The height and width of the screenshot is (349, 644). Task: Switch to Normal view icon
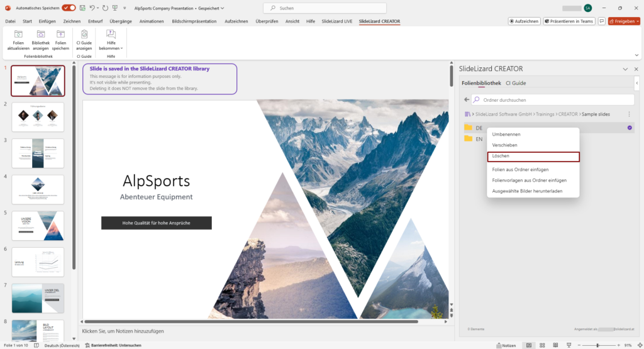coord(529,345)
